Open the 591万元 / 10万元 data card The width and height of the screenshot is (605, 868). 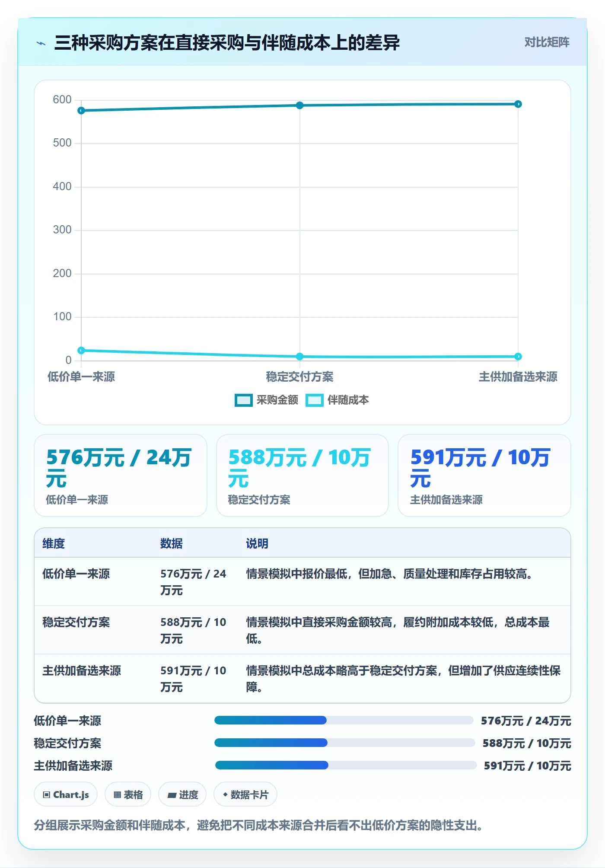tap(484, 475)
